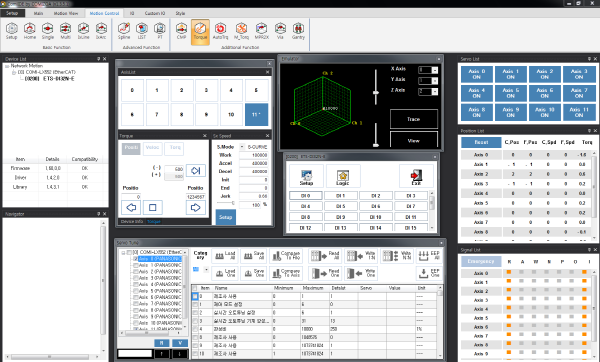
Task: Click the Reset button in Position List
Action: click(x=481, y=142)
